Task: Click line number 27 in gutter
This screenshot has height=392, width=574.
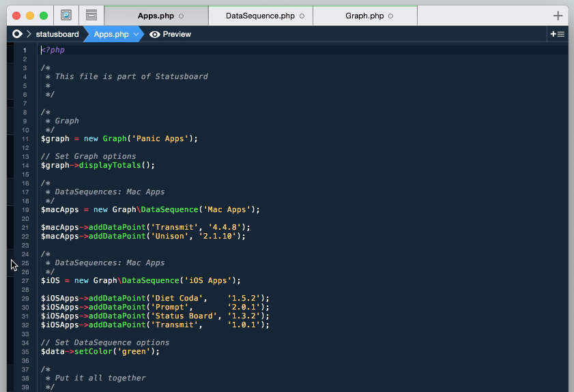Action: point(25,281)
